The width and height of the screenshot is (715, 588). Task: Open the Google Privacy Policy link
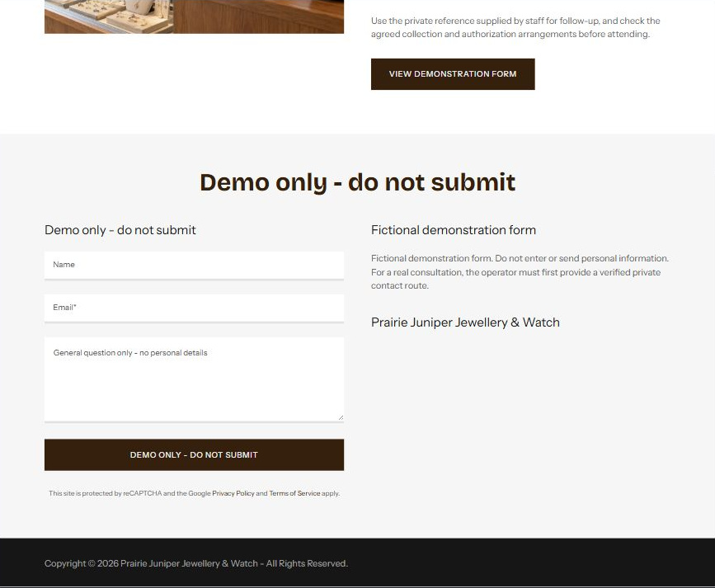point(233,493)
